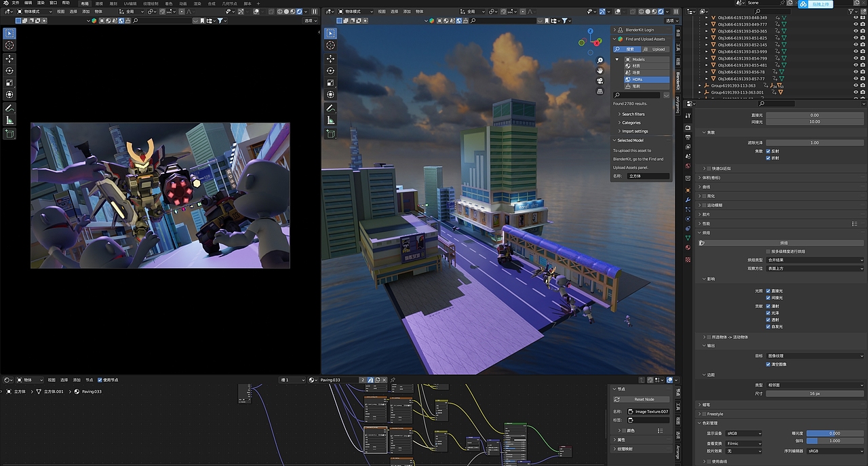This screenshot has height=466, width=868.
Task: Open the 目标 dropdown showing 图像纹理
Action: point(816,355)
